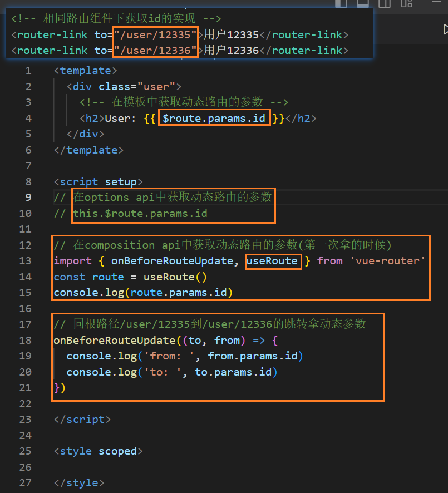Toggle the bottom panel layout icon
Image resolution: width=448 pixels, height=493 pixels.
[x=363, y=3]
